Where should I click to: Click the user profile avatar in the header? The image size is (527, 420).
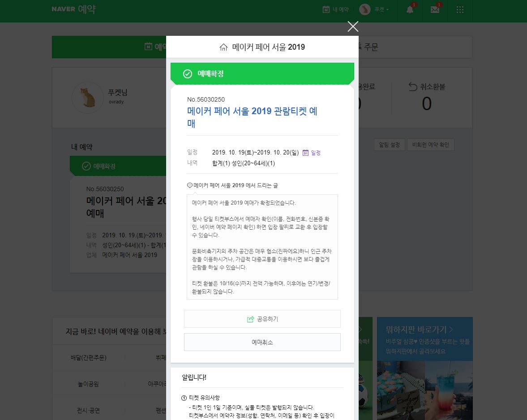(x=364, y=9)
